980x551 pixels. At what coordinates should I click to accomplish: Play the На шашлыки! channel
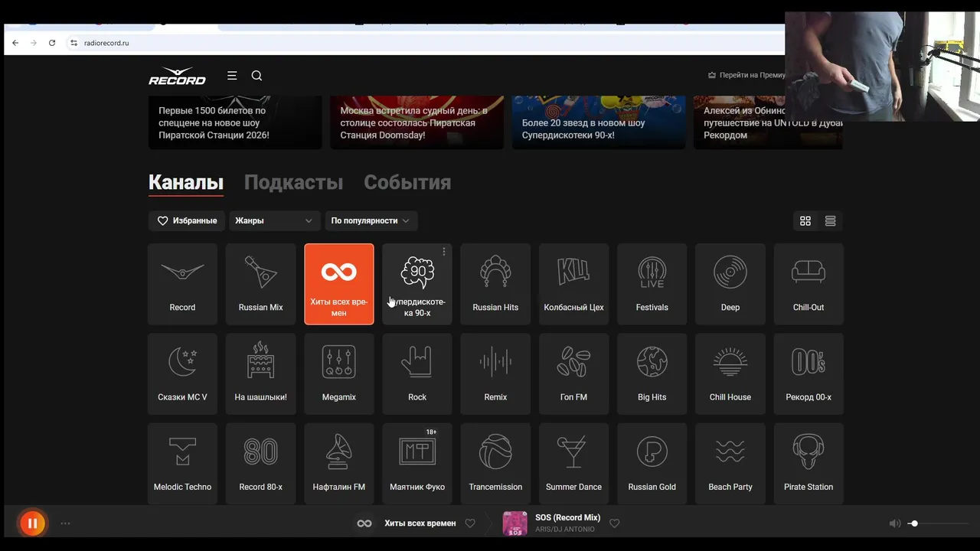click(x=260, y=373)
